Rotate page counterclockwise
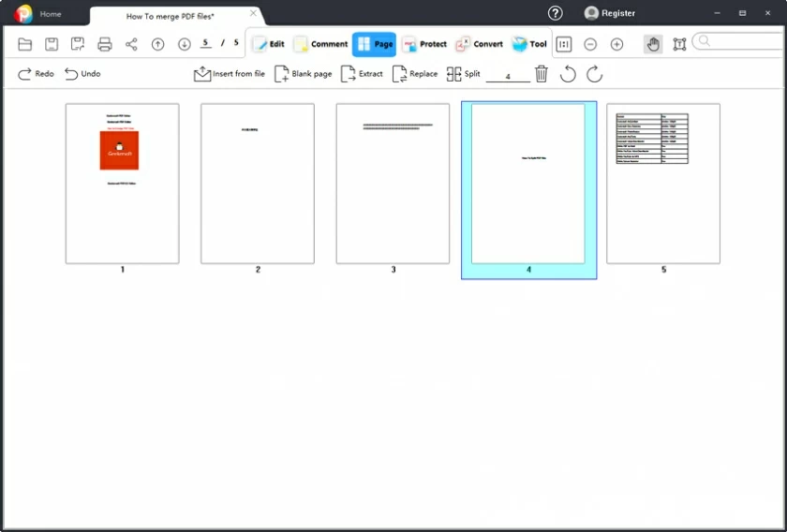Viewport: 787px width, 532px height. [568, 74]
